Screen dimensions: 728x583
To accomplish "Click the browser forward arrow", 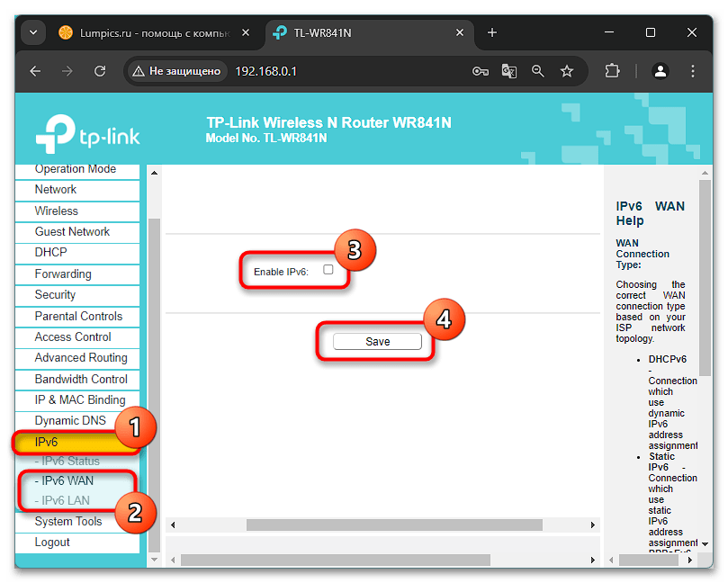I will 67,71.
